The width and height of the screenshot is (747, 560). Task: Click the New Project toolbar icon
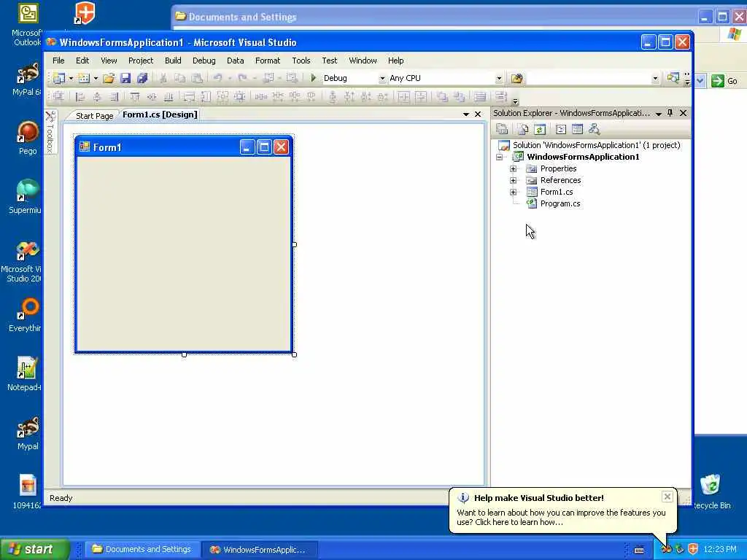59,78
